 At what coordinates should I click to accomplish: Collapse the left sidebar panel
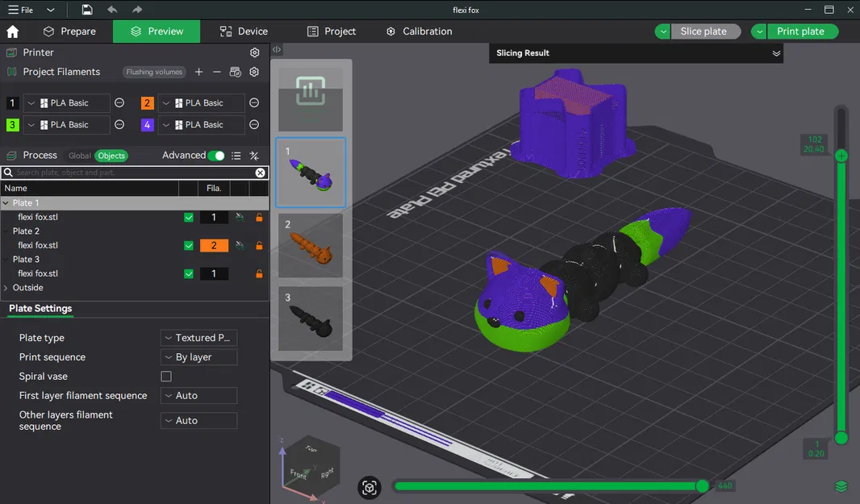coord(277,49)
